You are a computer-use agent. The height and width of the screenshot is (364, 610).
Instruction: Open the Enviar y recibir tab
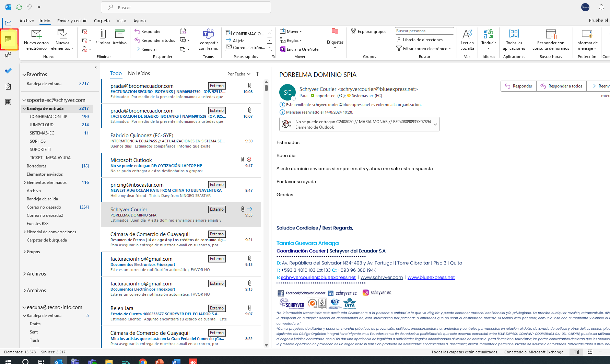[x=72, y=21]
